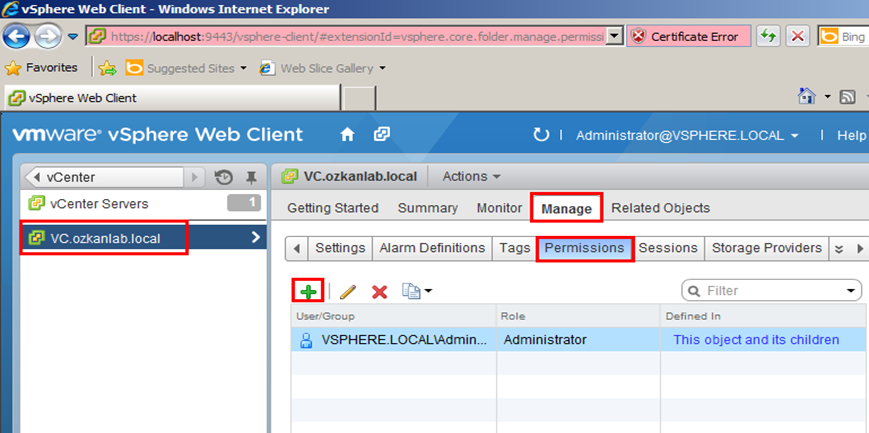Open the Settings subtab
The width and height of the screenshot is (869, 433).
click(x=340, y=248)
